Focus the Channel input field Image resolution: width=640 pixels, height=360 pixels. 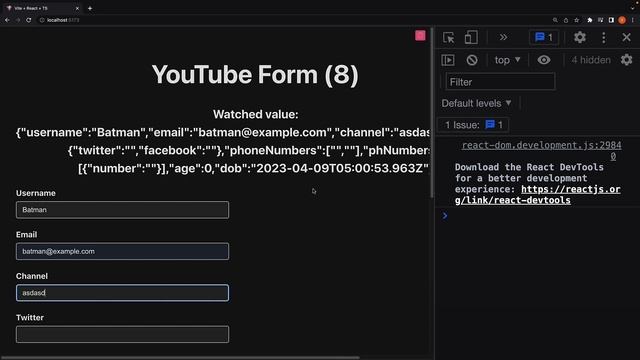tap(122, 293)
